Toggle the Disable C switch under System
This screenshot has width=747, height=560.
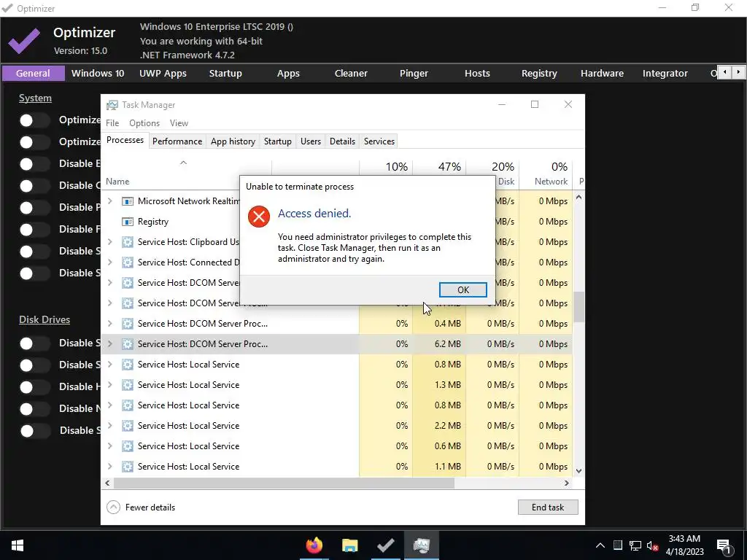(x=34, y=186)
